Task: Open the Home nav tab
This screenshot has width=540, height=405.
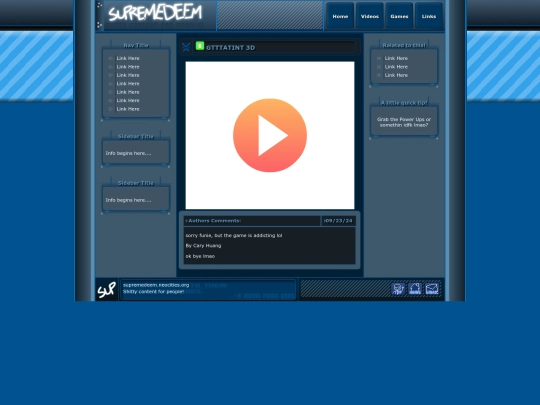Action: [x=340, y=16]
